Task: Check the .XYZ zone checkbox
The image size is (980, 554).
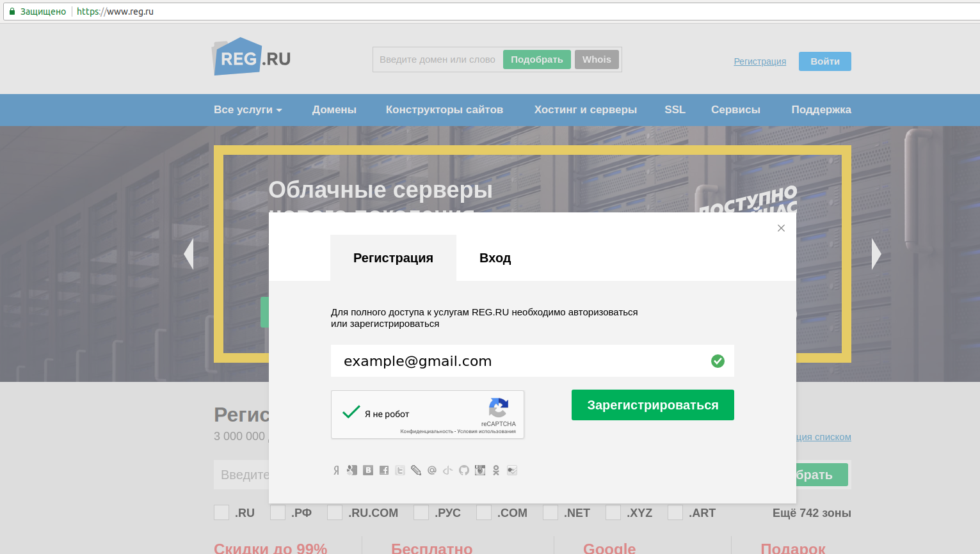Action: click(613, 512)
